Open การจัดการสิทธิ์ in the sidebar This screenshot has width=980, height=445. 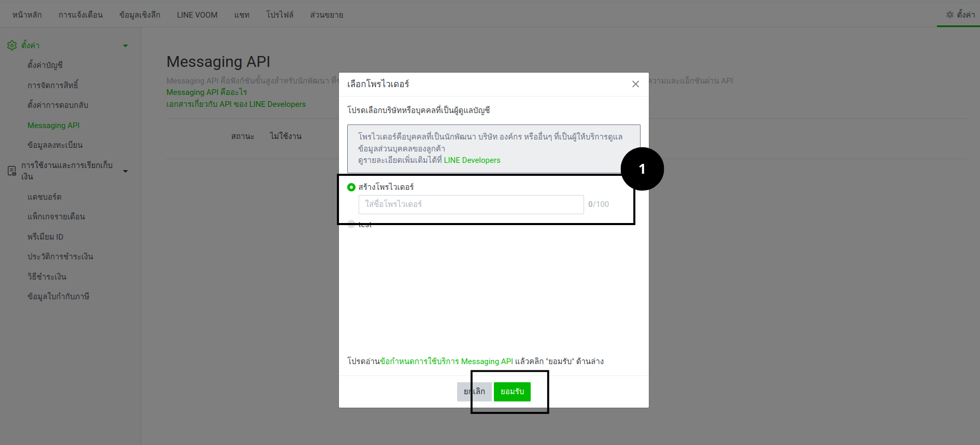[53, 85]
